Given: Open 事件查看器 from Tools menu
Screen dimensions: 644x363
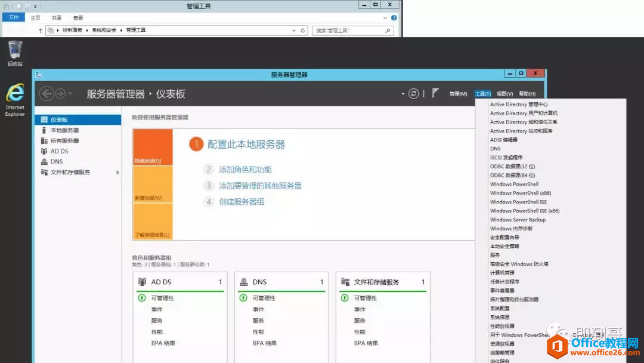Looking at the screenshot, I should pos(502,290).
